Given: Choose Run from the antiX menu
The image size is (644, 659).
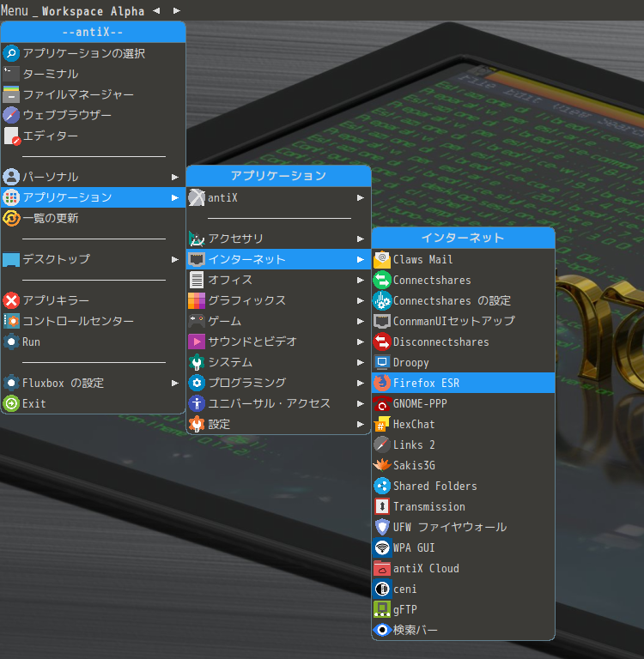Looking at the screenshot, I should pyautogui.click(x=93, y=342).
